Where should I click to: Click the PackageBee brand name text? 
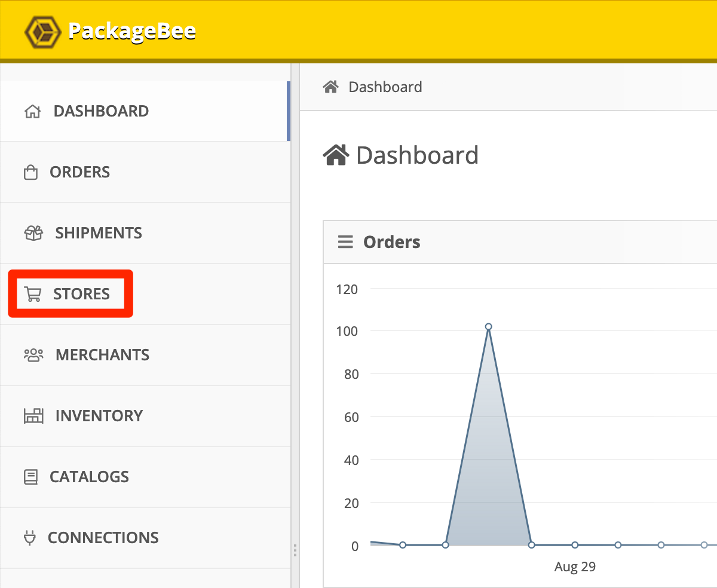pyautogui.click(x=132, y=30)
